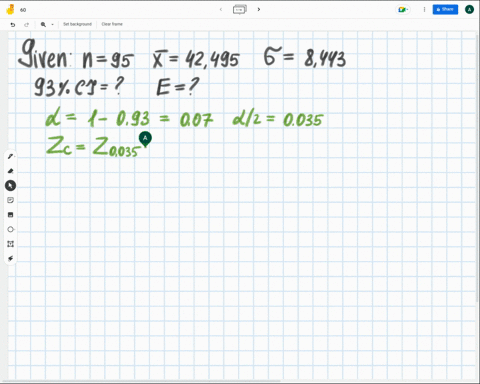Select the Laser pointer tool
Screen dimensions: 480x384
pyautogui.click(x=10, y=258)
